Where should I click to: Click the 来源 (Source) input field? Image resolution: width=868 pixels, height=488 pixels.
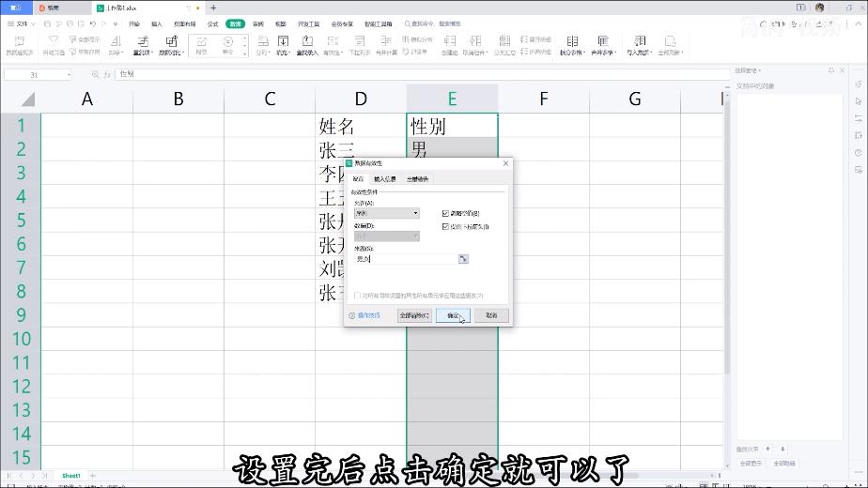[x=405, y=259]
